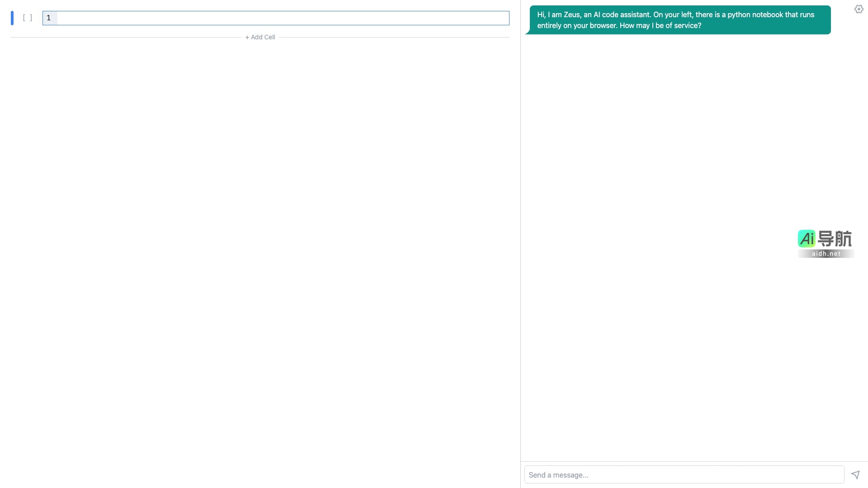Click the Send a message input field

point(684,475)
